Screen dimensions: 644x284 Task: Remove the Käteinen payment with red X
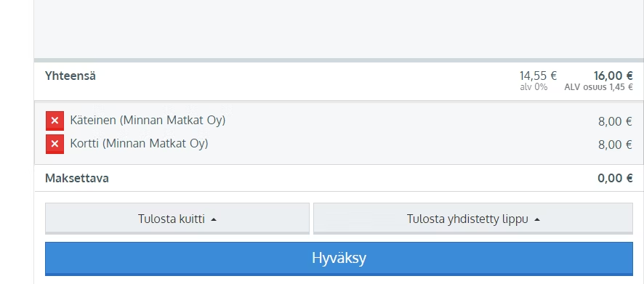coord(55,121)
